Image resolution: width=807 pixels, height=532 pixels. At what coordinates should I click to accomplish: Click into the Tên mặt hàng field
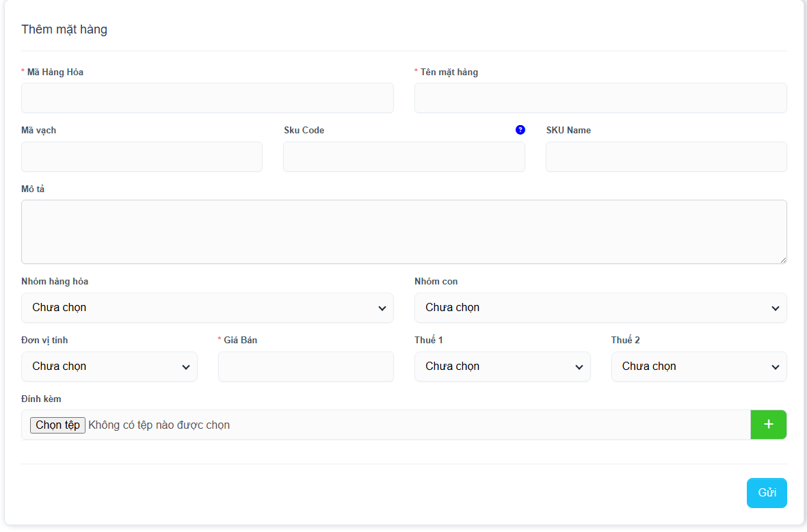tap(600, 98)
